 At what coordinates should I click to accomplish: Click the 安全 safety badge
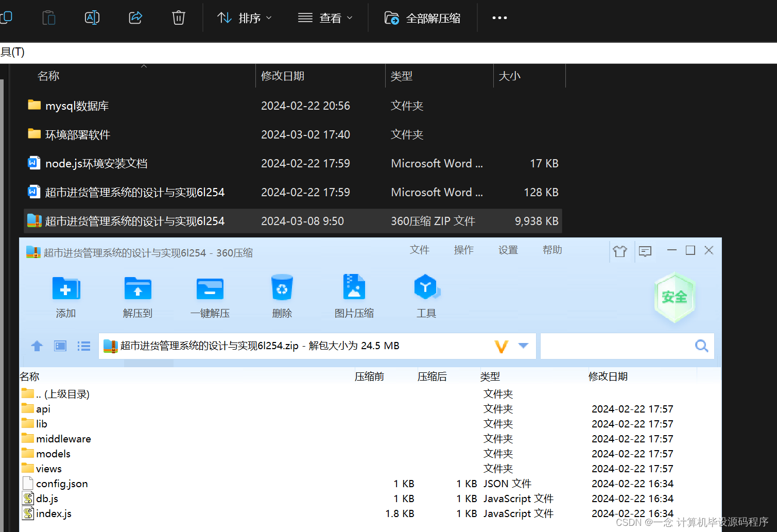coord(675,298)
